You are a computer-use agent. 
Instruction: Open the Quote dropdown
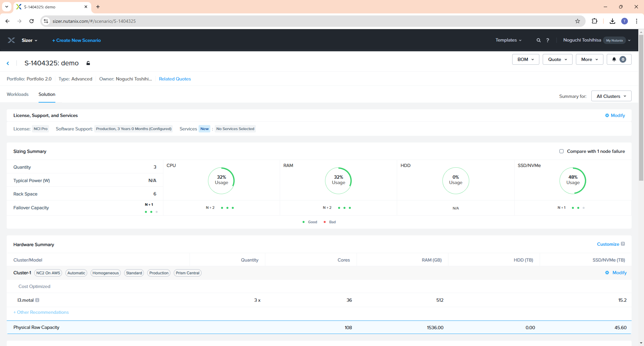pos(557,59)
